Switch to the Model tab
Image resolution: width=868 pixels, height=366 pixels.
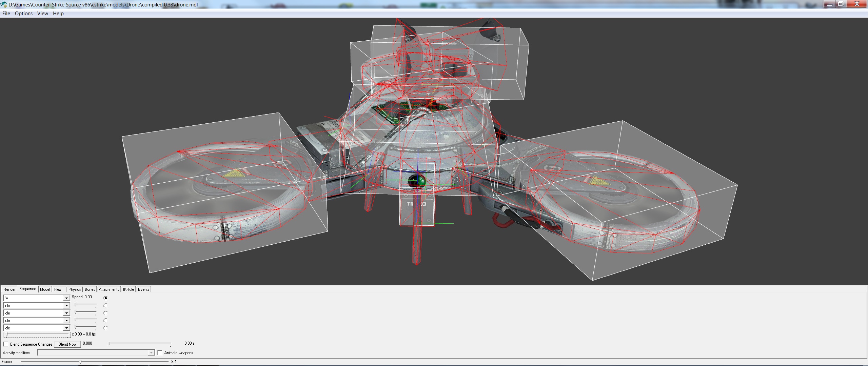(45, 289)
